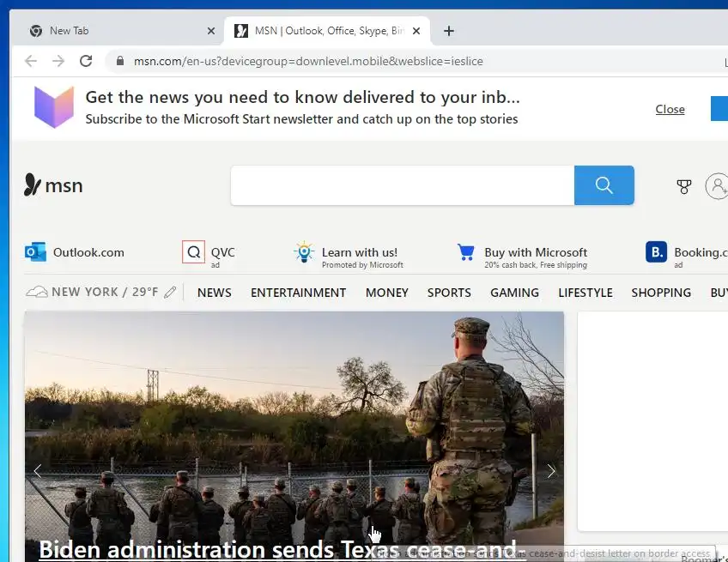The height and width of the screenshot is (562, 728).
Task: Go to the msn logo home
Action: click(x=53, y=185)
